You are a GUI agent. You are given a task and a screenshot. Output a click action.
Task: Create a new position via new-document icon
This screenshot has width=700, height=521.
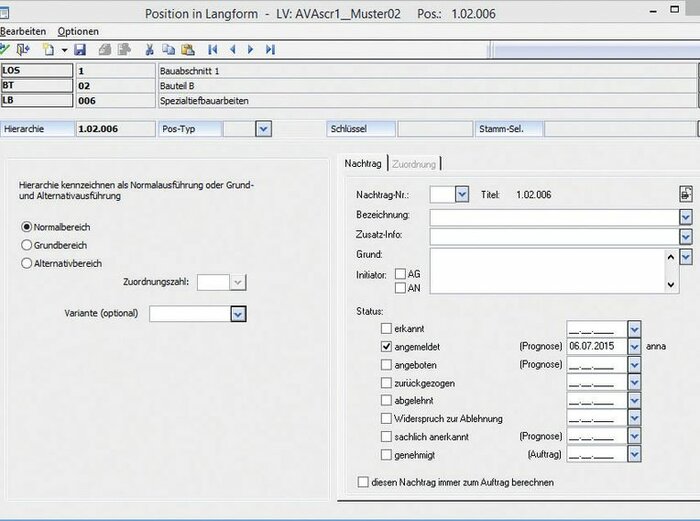click(48, 50)
